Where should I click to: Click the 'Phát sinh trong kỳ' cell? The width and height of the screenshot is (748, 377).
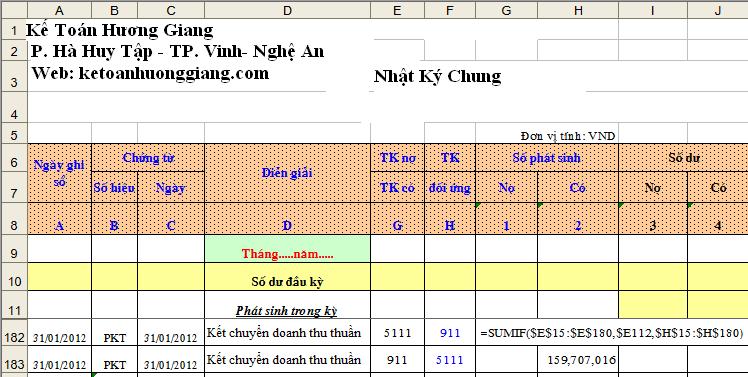(x=287, y=305)
